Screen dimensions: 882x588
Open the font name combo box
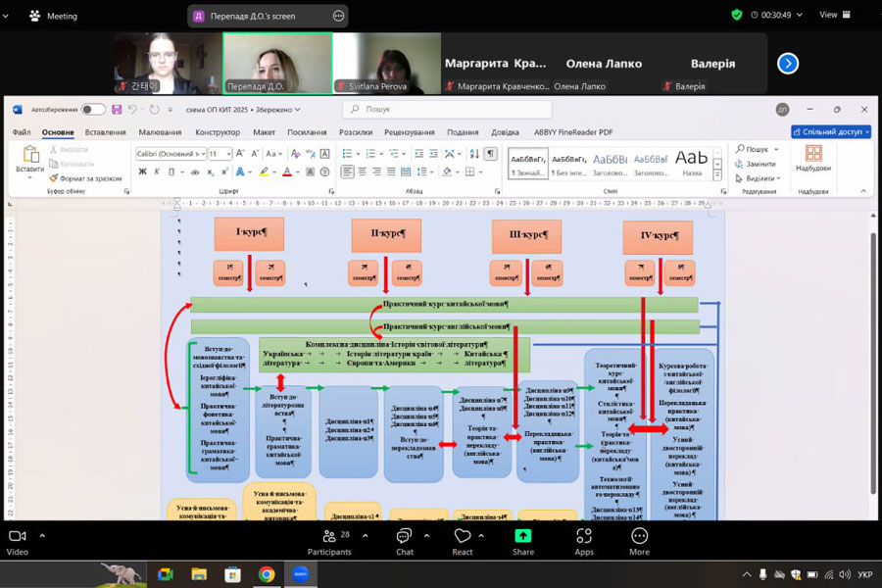point(171,153)
